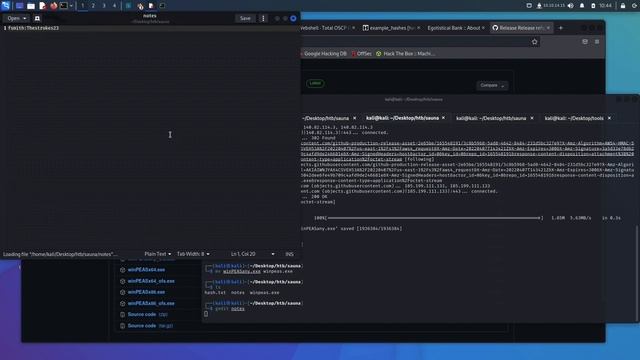640x360 pixels.
Task: Open the OffSec bookmark
Action: point(362,53)
